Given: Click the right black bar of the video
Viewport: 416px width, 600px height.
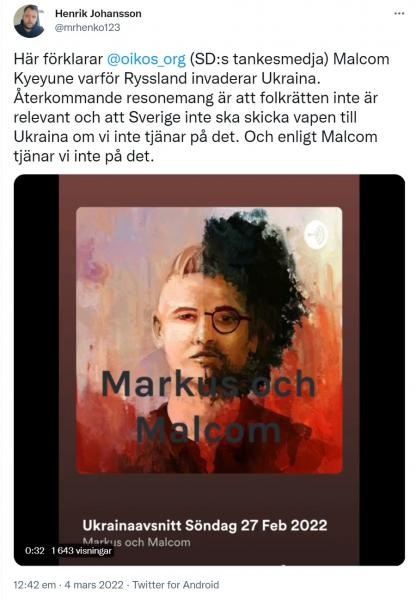Looking at the screenshot, I should [x=382, y=370].
